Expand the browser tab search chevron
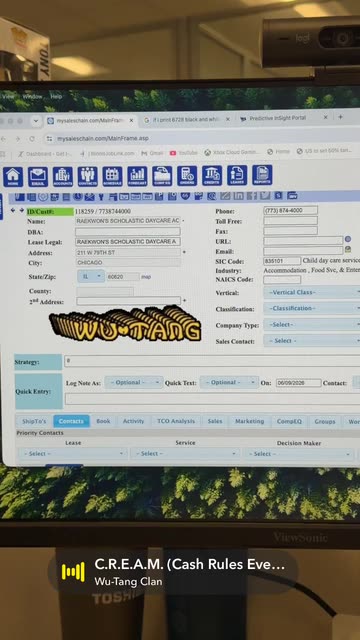The image size is (360, 640). [36, 121]
